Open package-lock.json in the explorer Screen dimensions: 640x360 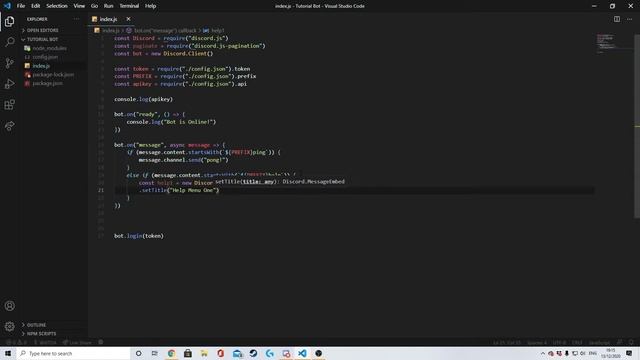[x=54, y=75]
